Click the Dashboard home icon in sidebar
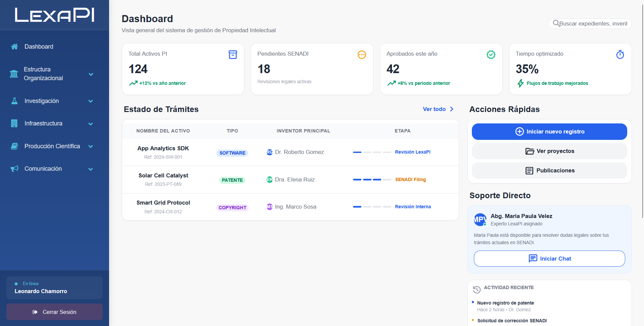This screenshot has width=644, height=326. (14, 46)
